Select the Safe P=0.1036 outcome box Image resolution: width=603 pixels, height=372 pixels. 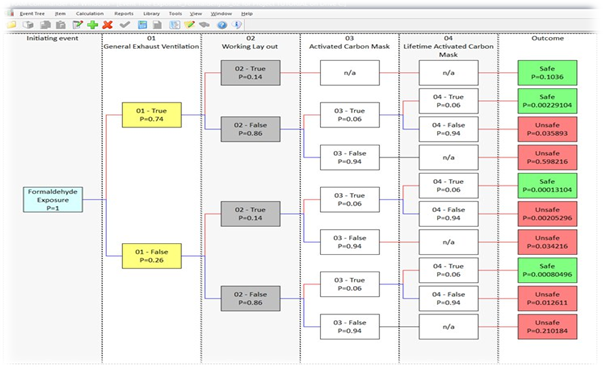click(x=547, y=73)
